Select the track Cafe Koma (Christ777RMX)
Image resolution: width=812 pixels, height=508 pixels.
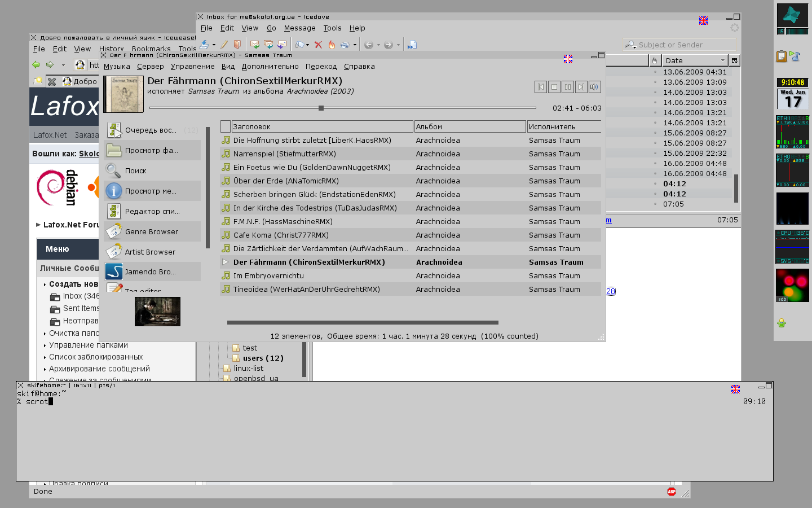(411, 235)
